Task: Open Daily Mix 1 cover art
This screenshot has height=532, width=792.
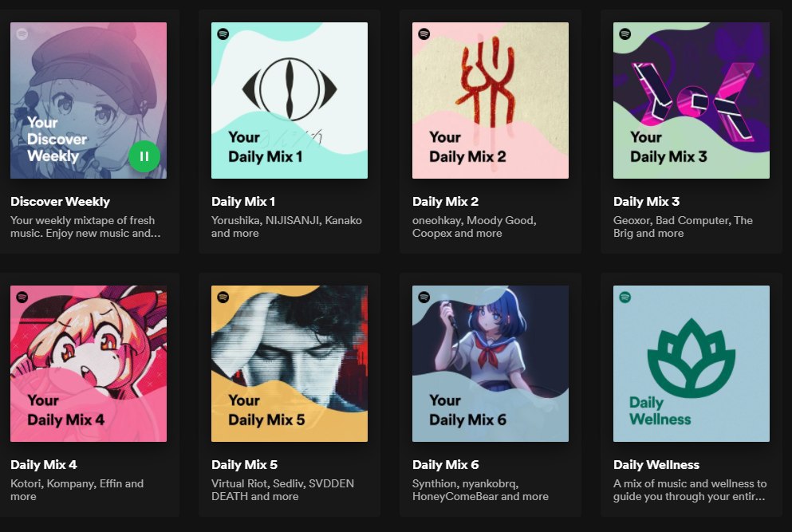Action: pos(290,100)
